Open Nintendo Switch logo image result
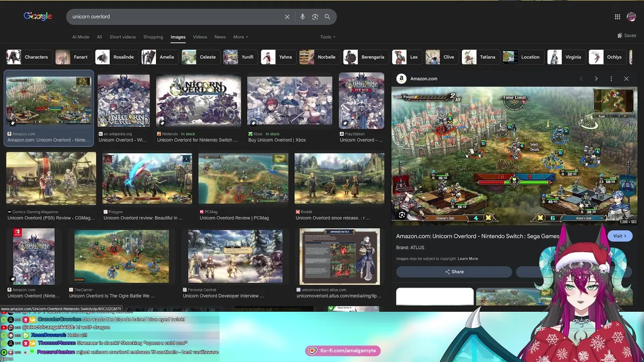The height and width of the screenshot is (362, 644). click(x=198, y=101)
